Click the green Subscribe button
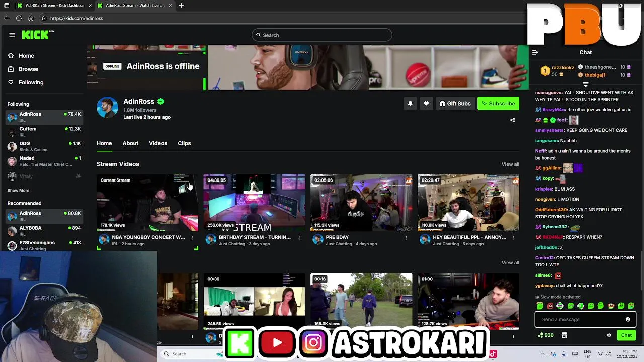Viewport: 644px width, 362px height. tap(498, 104)
